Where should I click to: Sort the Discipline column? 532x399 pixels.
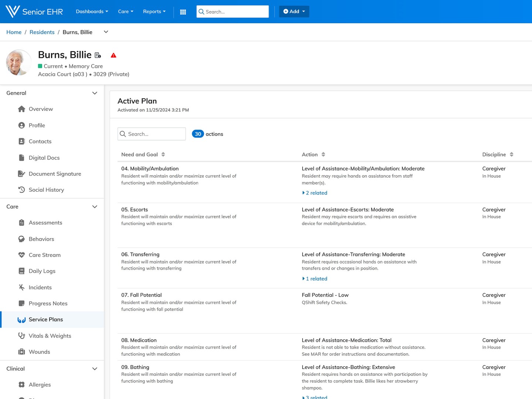[x=511, y=154]
